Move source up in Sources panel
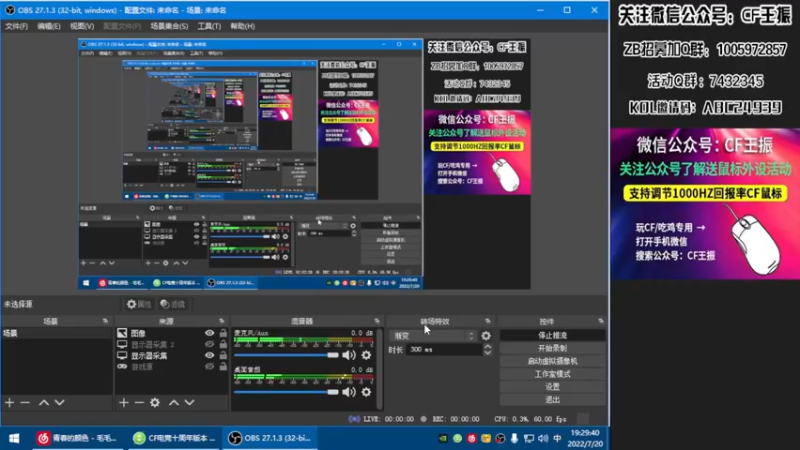800x450 pixels. point(174,403)
